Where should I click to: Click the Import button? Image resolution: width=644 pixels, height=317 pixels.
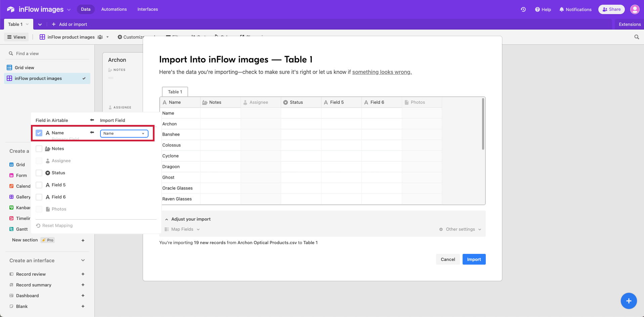474,259
